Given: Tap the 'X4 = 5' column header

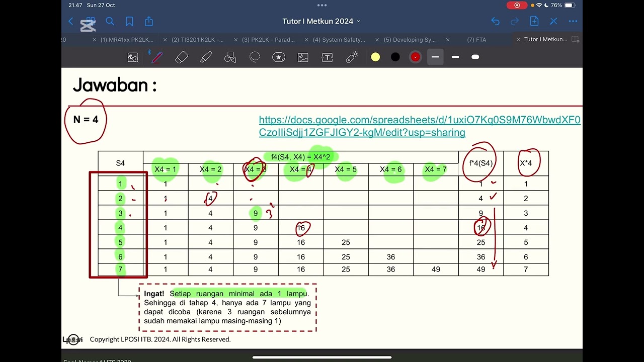Looking at the screenshot, I should point(346,169).
